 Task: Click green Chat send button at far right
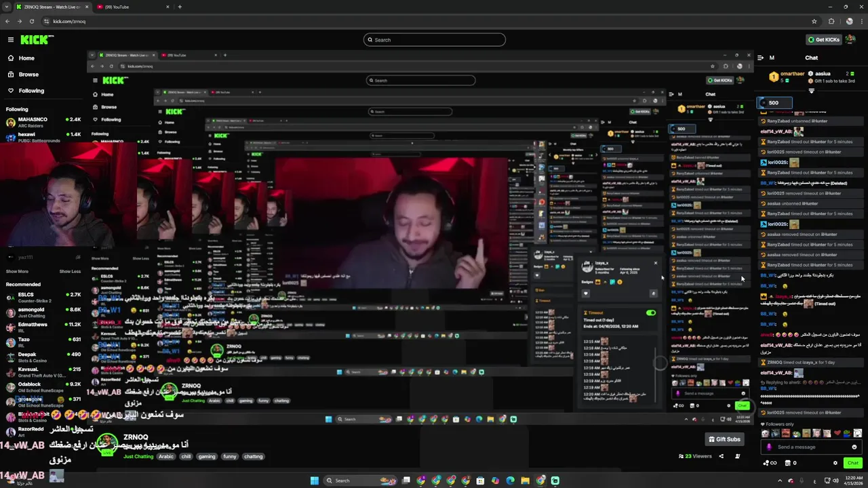pyautogui.click(x=853, y=463)
